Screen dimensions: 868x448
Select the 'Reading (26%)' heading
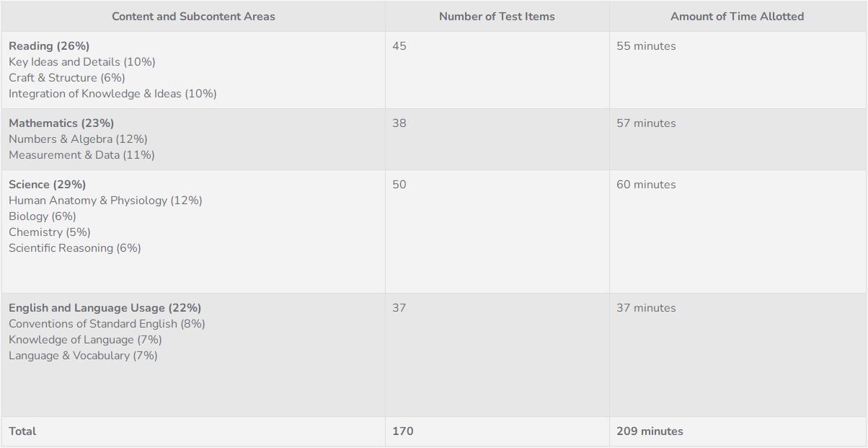(49, 46)
